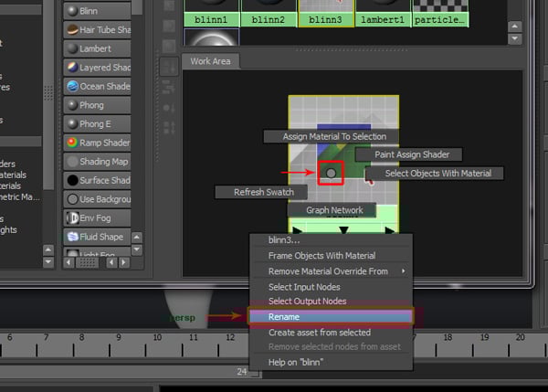Pick the Layered Shader icon
The image size is (548, 392).
click(x=73, y=68)
